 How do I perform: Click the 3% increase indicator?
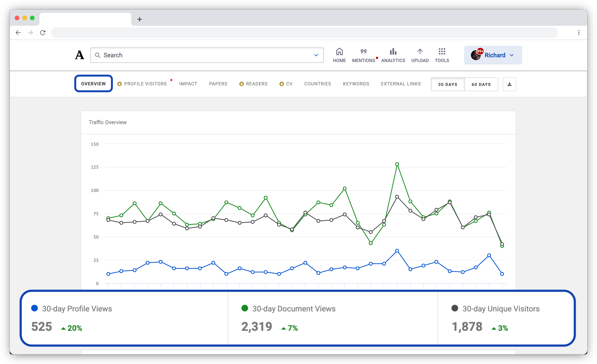pos(499,328)
